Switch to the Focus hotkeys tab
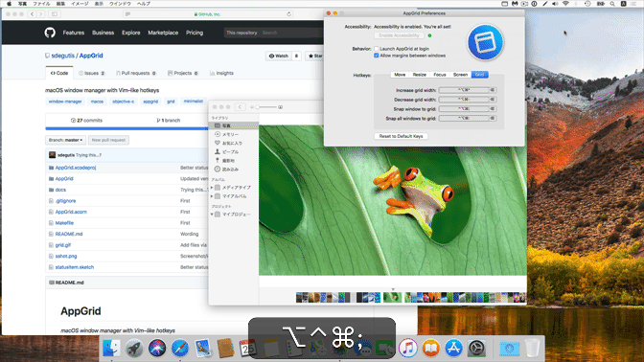 (x=440, y=75)
